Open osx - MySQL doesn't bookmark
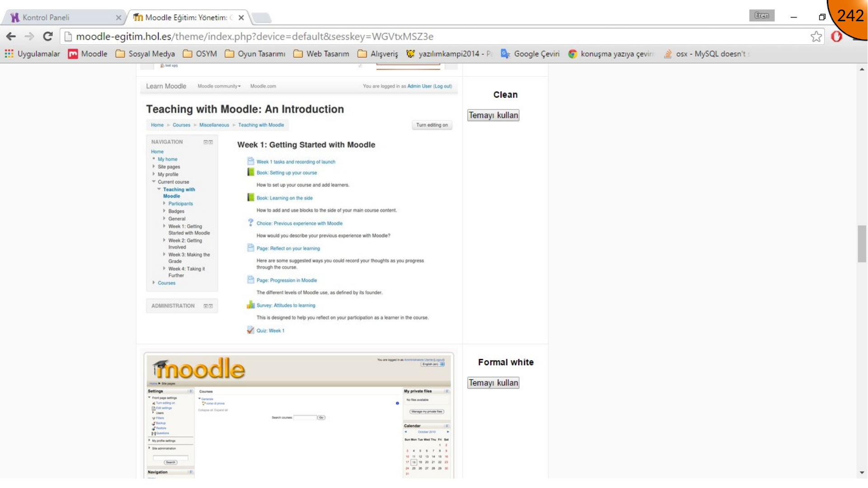868x488 pixels. pos(706,54)
